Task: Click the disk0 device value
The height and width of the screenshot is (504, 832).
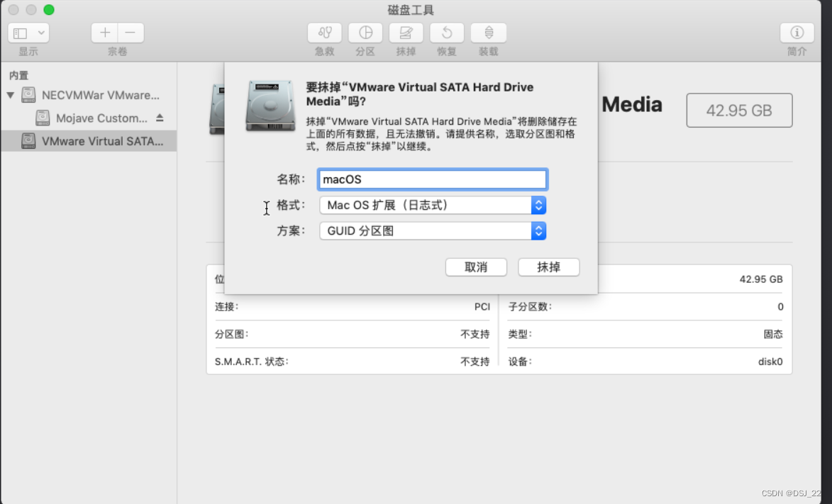Action: 770,362
